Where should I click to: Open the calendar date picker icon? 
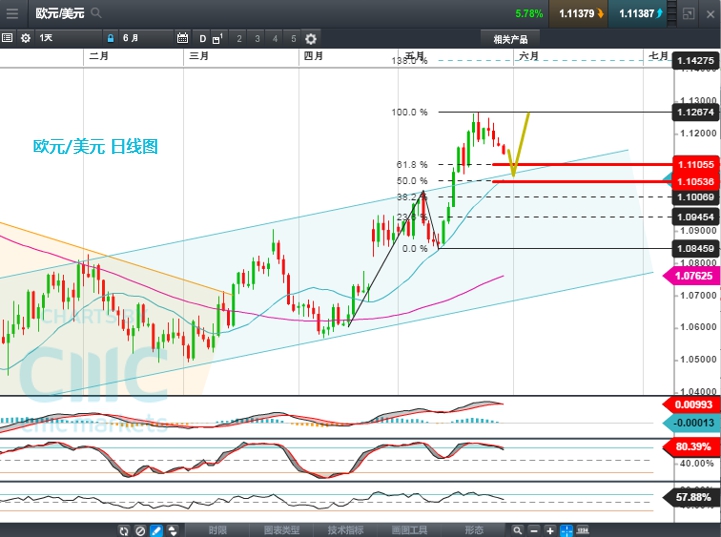click(182, 38)
